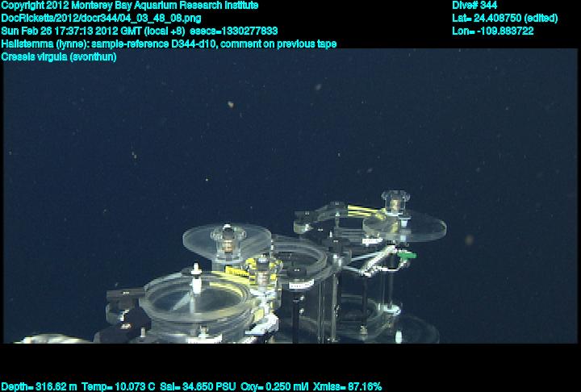
Task: Click the Sal= 34.650 PSU reading
Action: tap(198, 387)
